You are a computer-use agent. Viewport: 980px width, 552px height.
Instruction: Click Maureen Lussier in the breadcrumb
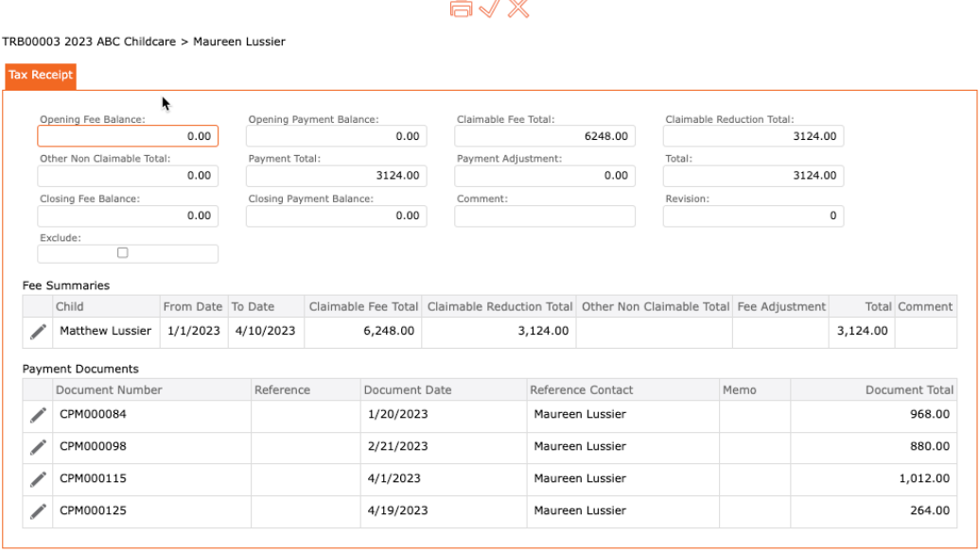click(x=238, y=42)
